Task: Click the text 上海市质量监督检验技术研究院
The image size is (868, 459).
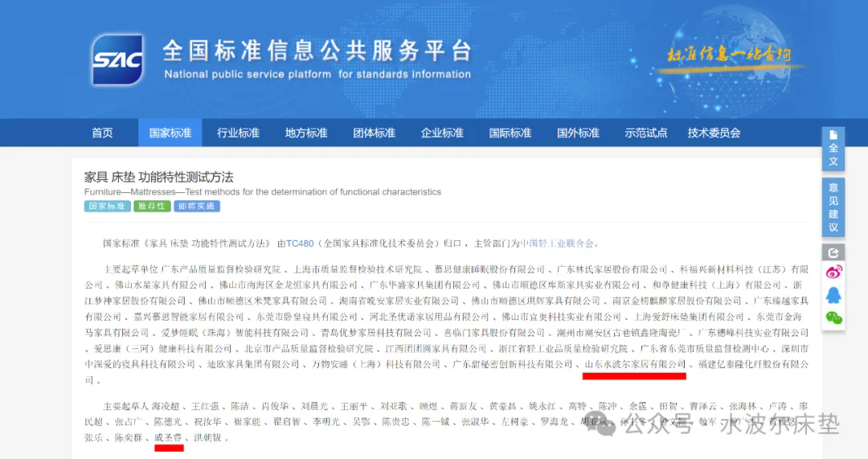Action: coord(357,269)
